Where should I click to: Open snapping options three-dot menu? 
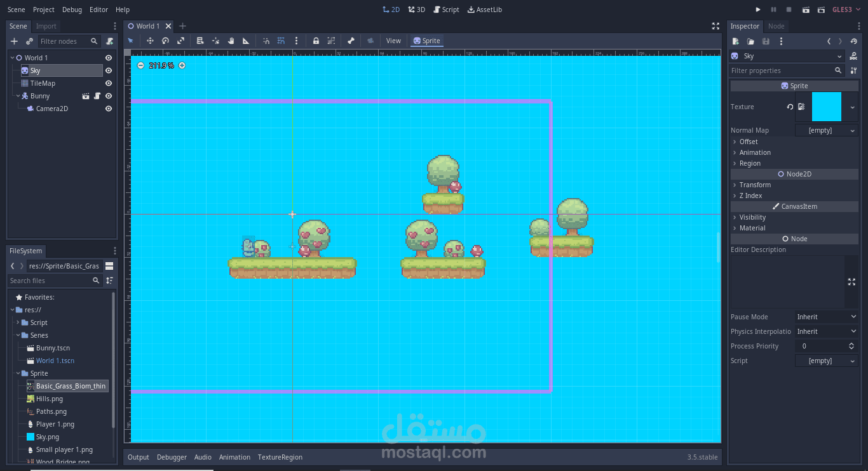[x=296, y=41]
